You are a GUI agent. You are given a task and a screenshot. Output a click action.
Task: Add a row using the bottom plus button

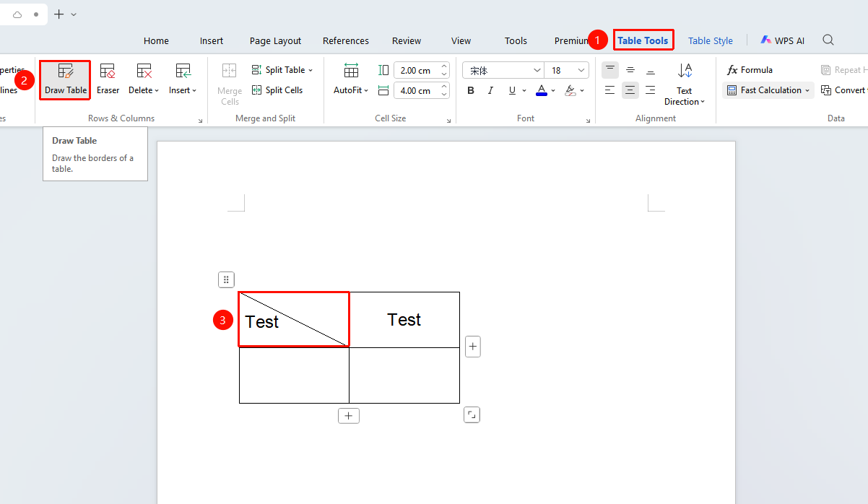(349, 416)
